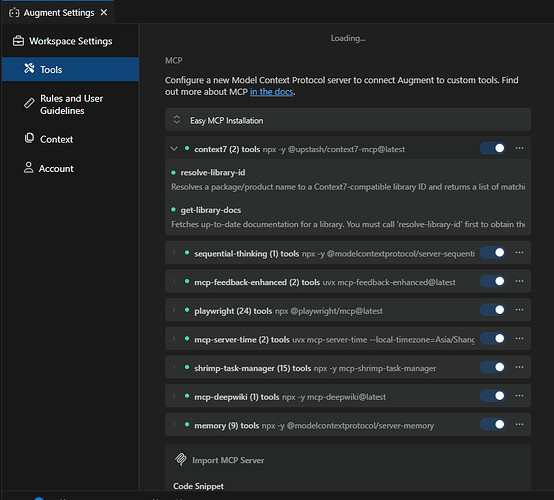Collapse the context7 tools list
Image resolution: width=554 pixels, height=500 pixels.
[174, 148]
